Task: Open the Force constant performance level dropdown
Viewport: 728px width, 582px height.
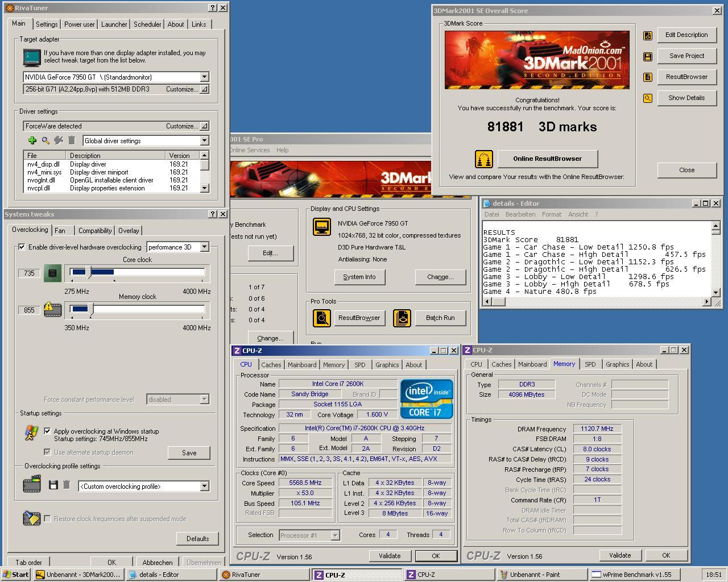Action: pyautogui.click(x=204, y=400)
